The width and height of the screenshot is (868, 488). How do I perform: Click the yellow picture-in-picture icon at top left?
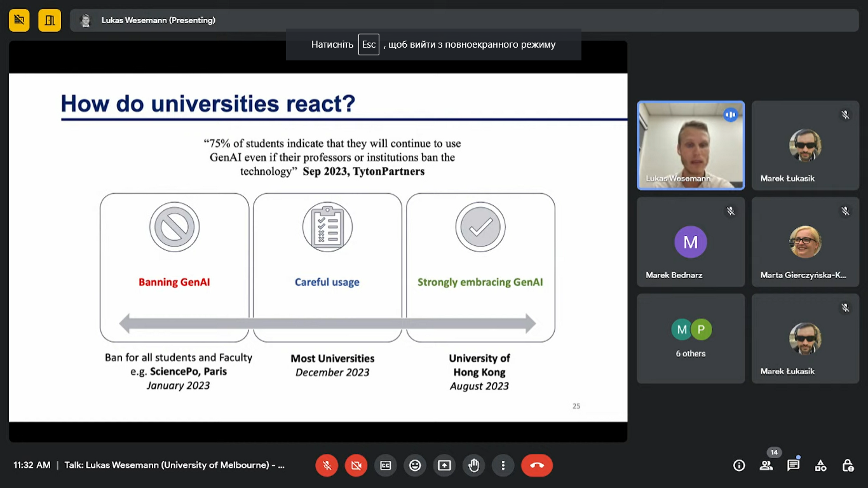point(49,20)
